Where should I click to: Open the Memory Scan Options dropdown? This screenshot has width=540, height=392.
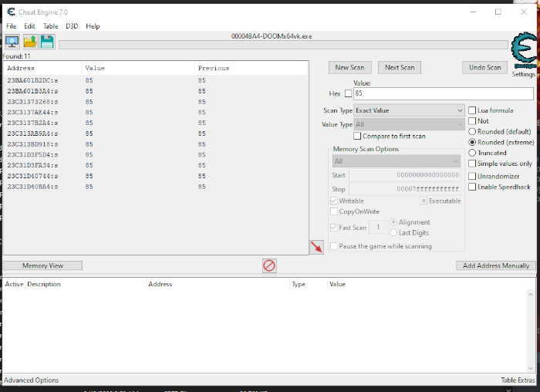(396, 161)
